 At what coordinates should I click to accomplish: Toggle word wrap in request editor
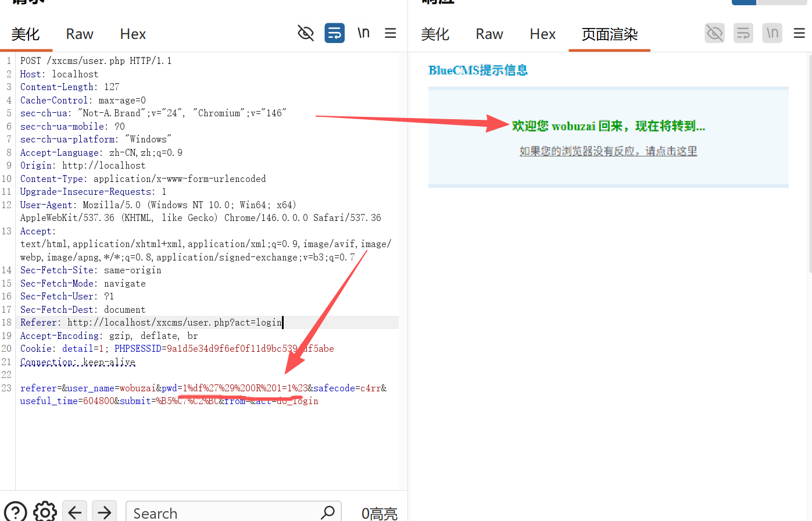[335, 33]
